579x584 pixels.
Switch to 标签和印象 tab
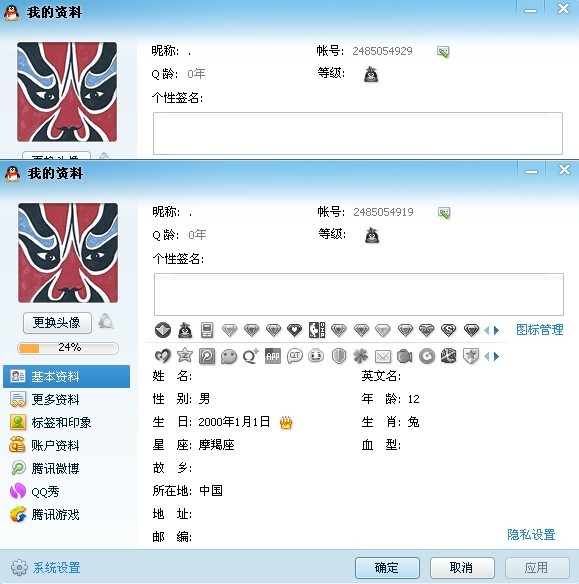pos(67,422)
